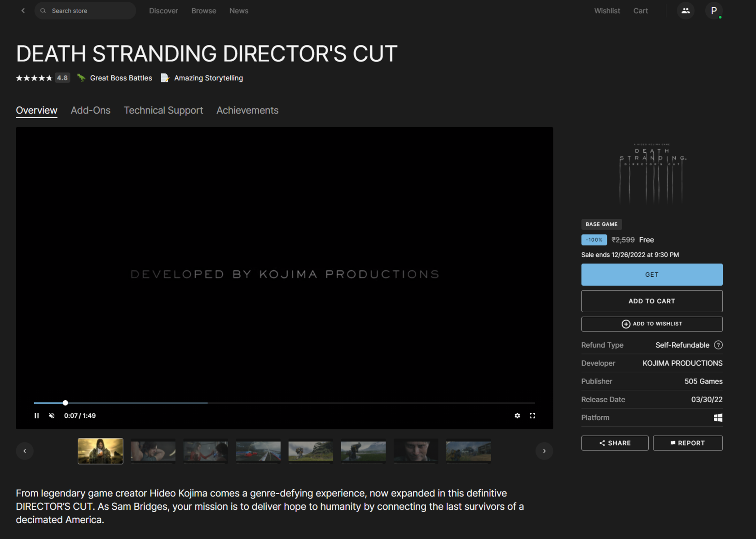Click ADD TO CART
This screenshot has width=756, height=539.
(x=652, y=301)
